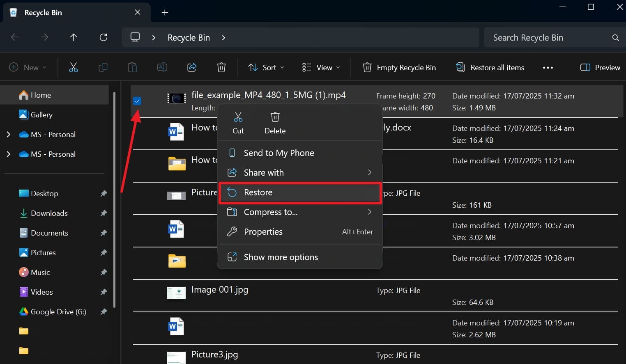626x364 pixels.
Task: Select the Cut icon on the toolbar
Action: pyautogui.click(x=74, y=67)
